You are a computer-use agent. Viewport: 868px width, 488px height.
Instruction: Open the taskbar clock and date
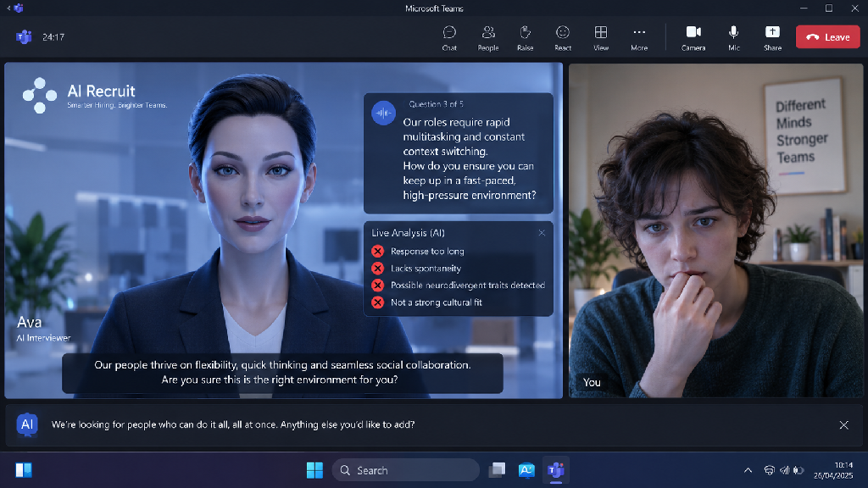point(833,470)
